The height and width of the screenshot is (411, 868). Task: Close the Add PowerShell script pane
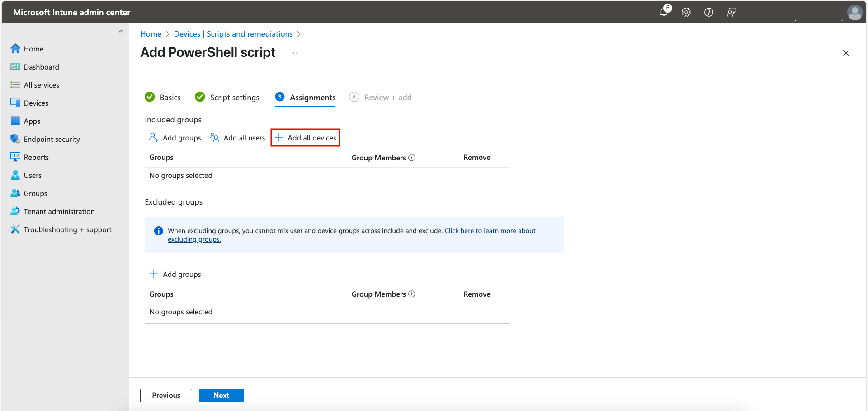click(x=846, y=53)
